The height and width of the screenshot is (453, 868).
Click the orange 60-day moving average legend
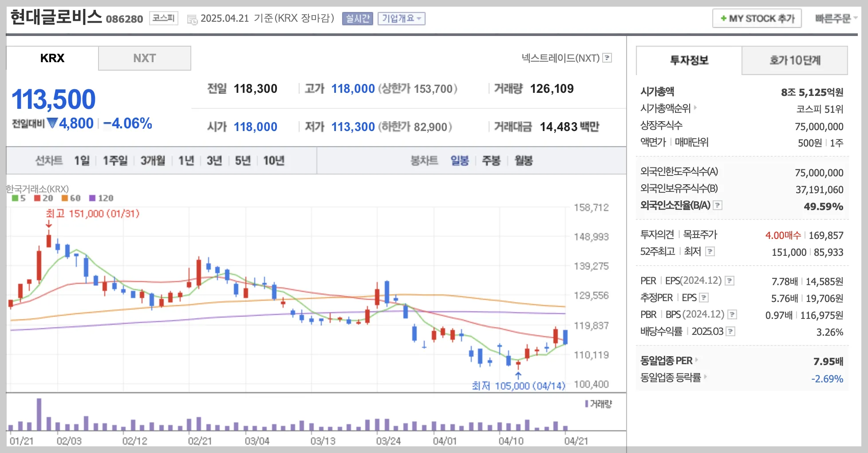(71, 198)
